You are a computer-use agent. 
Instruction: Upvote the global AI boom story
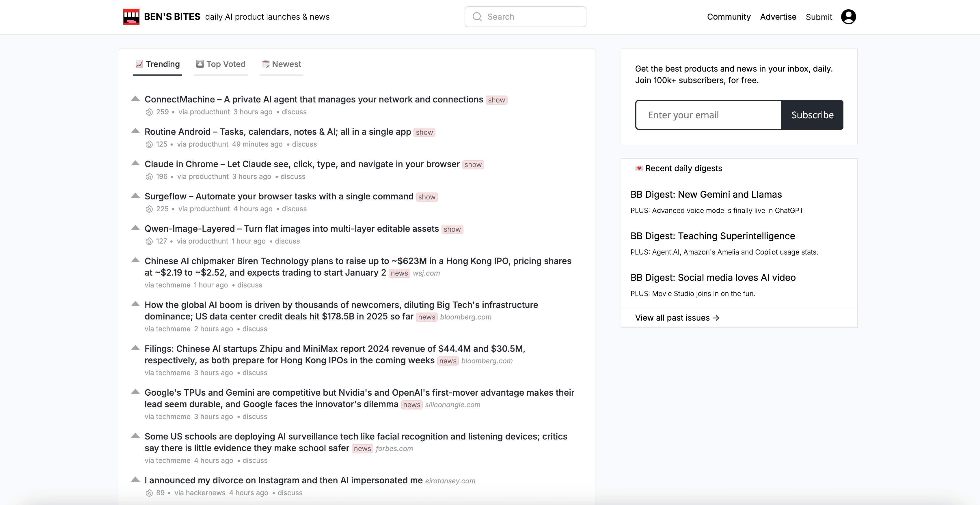point(135,304)
